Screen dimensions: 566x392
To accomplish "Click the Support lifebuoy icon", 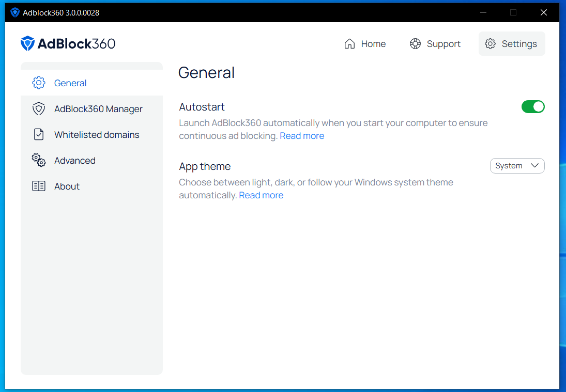I will tap(415, 43).
